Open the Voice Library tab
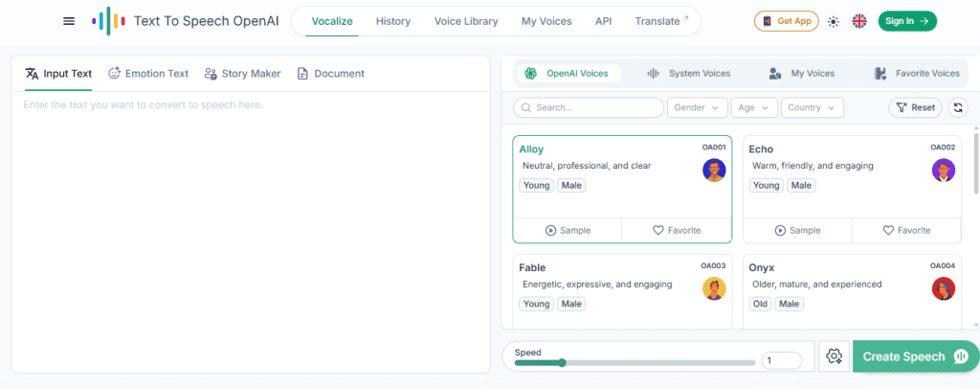The image size is (980, 389). [466, 21]
